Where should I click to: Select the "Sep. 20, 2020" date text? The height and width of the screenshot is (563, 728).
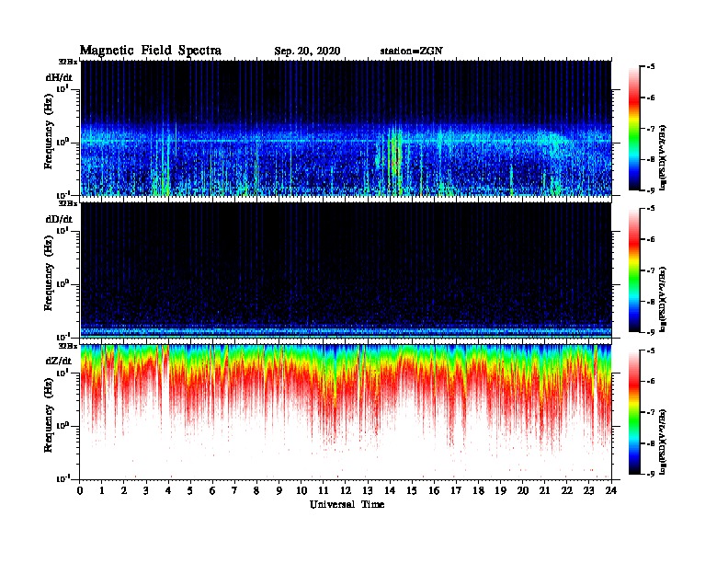(x=307, y=52)
